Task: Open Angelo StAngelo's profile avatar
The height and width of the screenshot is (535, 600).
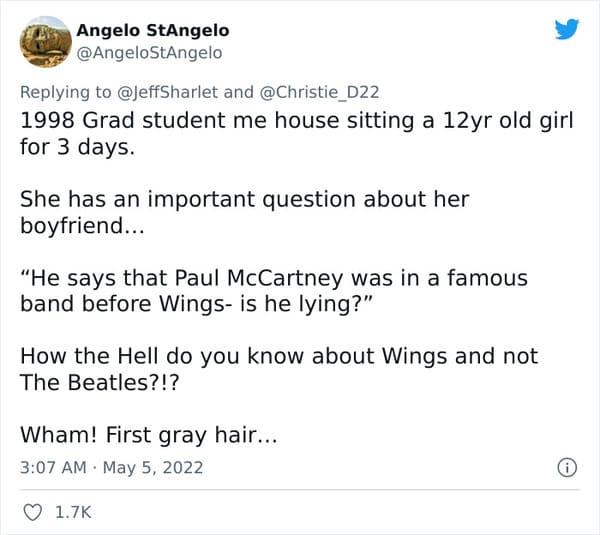Action: click(46, 42)
